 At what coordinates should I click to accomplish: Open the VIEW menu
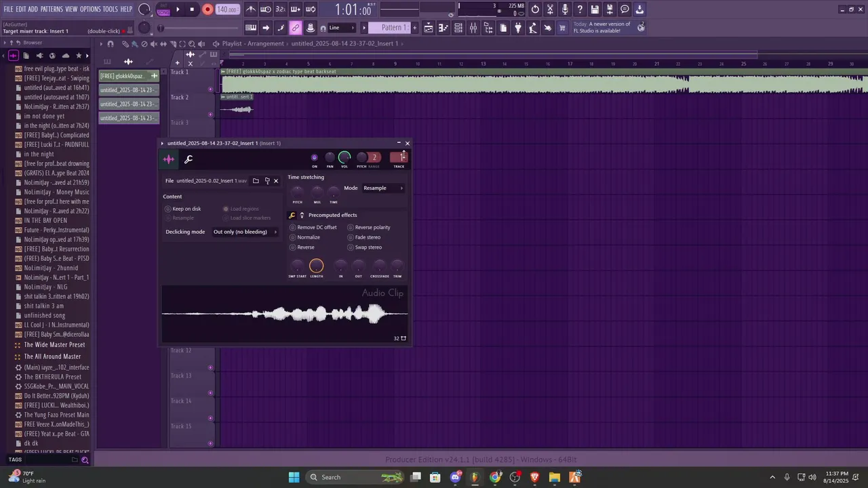coord(71,9)
